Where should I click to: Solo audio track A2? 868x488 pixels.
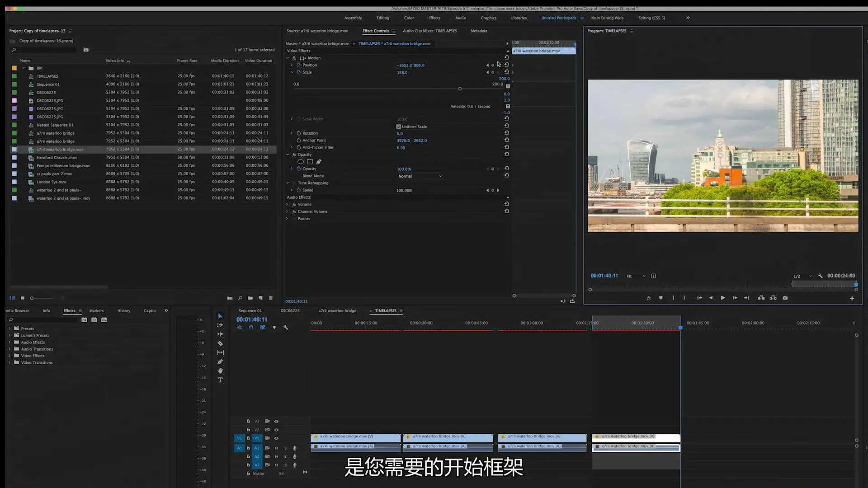[285, 457]
